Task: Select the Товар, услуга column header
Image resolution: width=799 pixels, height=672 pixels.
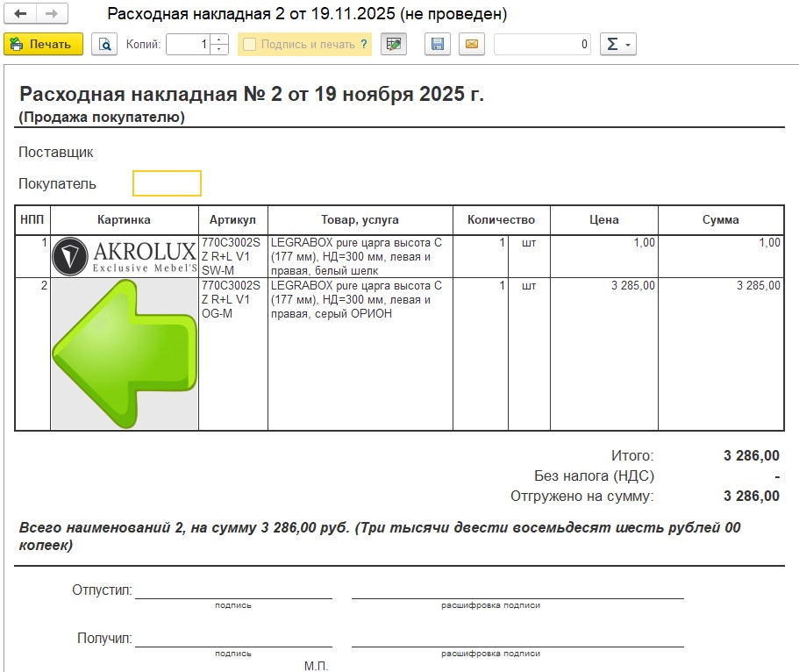Action: (360, 219)
